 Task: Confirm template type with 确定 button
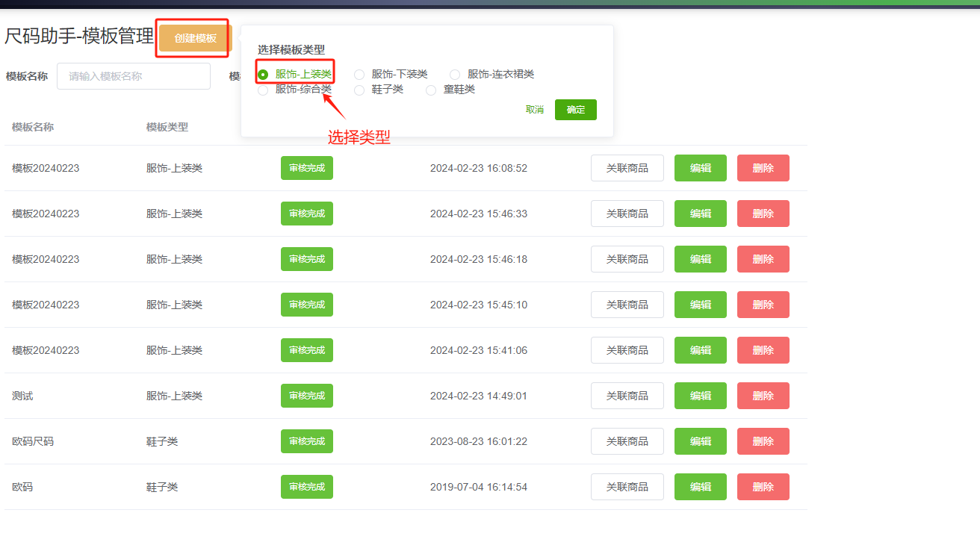point(575,110)
